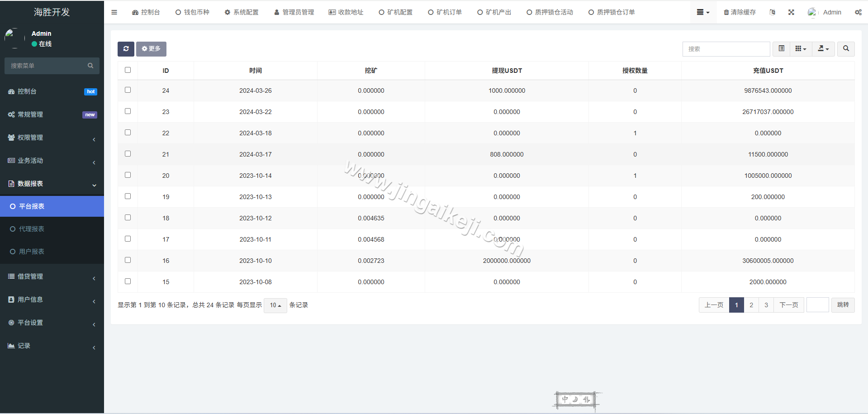Switch to the 矿机配置 menu item

point(395,12)
